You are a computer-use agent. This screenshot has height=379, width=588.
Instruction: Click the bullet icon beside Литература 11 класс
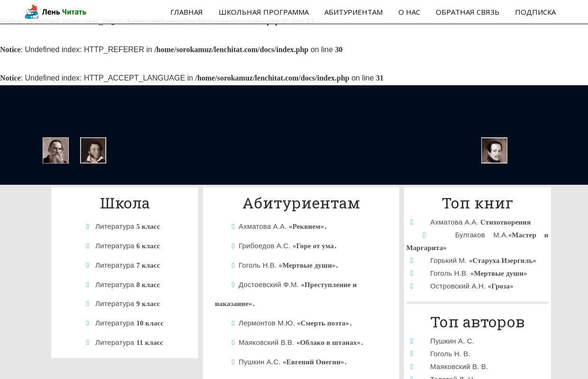click(x=88, y=342)
